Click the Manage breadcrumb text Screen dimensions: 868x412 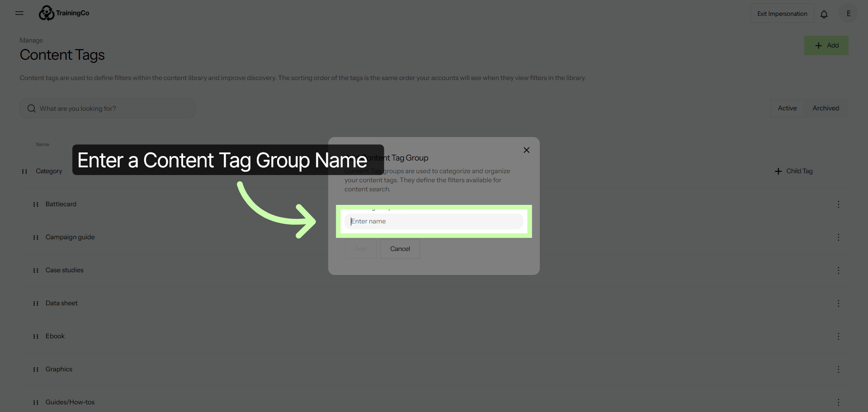pyautogui.click(x=31, y=40)
